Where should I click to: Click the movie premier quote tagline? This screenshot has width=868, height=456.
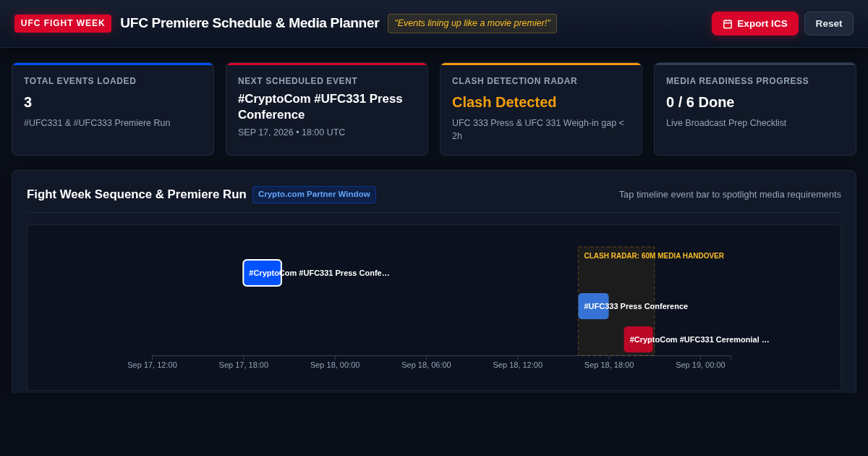pos(472,23)
